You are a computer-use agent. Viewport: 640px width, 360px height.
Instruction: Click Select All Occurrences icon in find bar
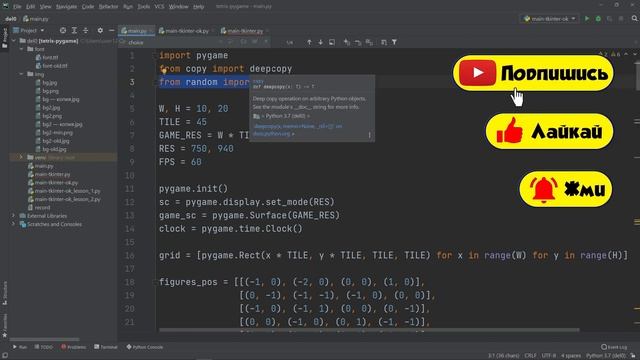[x=369, y=42]
